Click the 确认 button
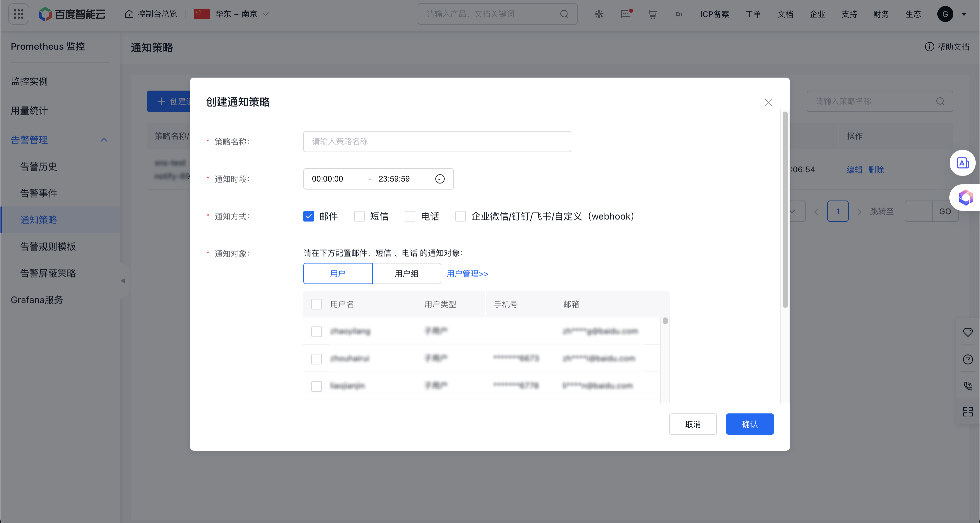Viewport: 980px width, 523px height. tap(749, 424)
